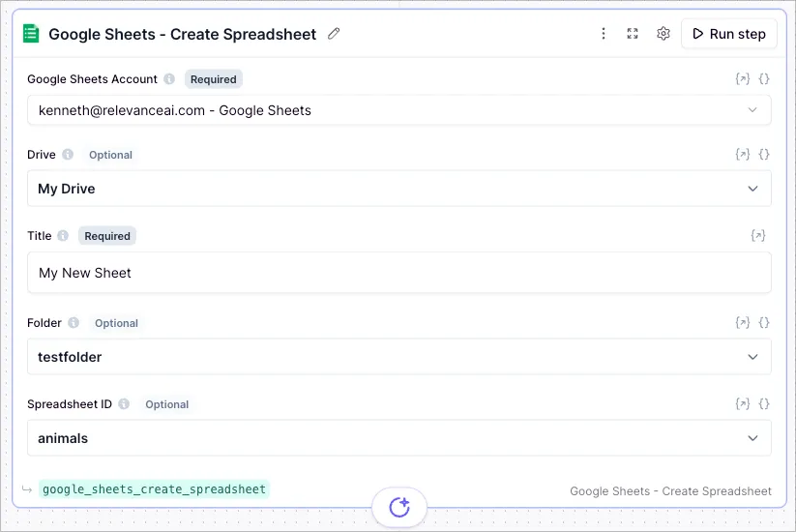Edit step name with pencil icon
Image resolution: width=796 pixels, height=532 pixels.
[x=334, y=34]
